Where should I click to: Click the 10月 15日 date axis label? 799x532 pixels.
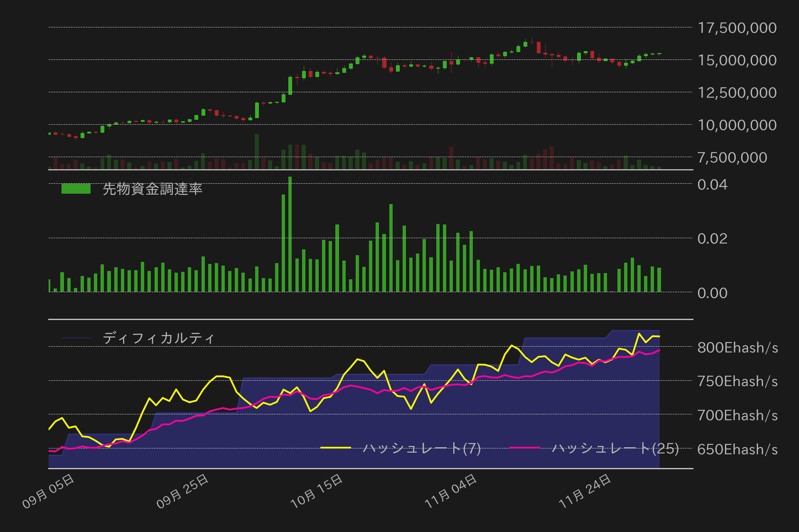coord(317,491)
